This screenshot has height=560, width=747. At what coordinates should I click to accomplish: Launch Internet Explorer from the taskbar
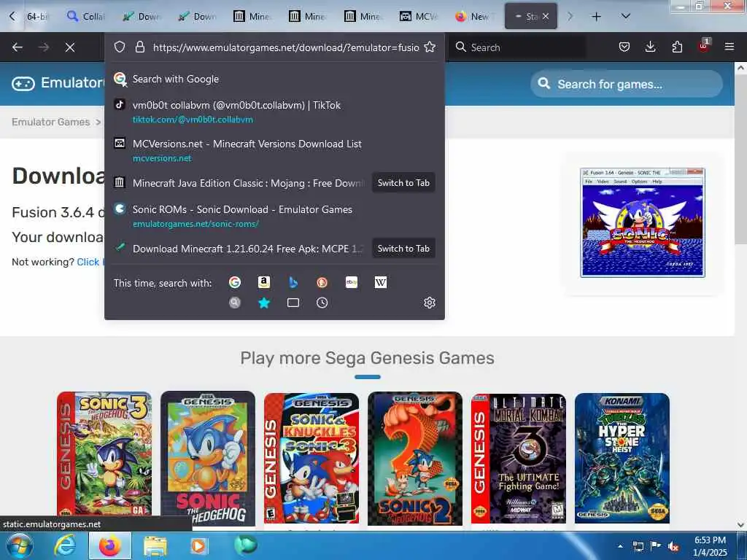click(x=64, y=545)
